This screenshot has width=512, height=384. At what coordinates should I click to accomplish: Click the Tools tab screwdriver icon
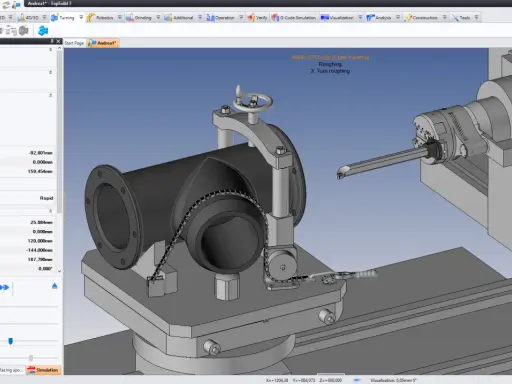click(x=455, y=18)
